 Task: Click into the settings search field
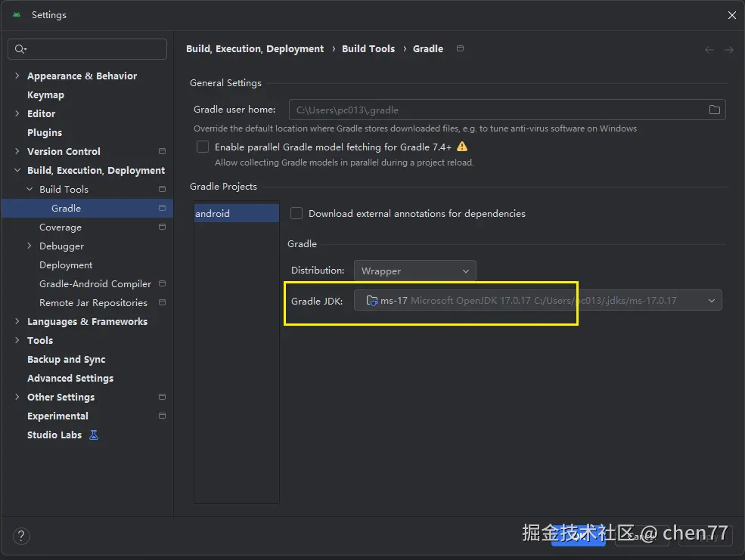88,49
